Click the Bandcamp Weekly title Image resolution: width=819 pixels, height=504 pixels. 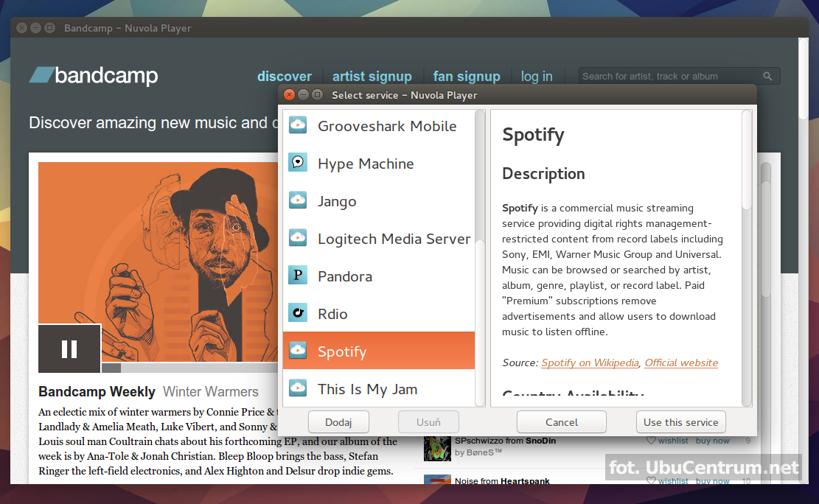(97, 392)
